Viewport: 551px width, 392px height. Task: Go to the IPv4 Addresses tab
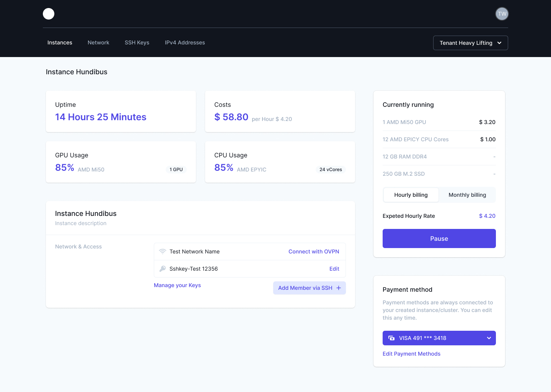tap(185, 42)
